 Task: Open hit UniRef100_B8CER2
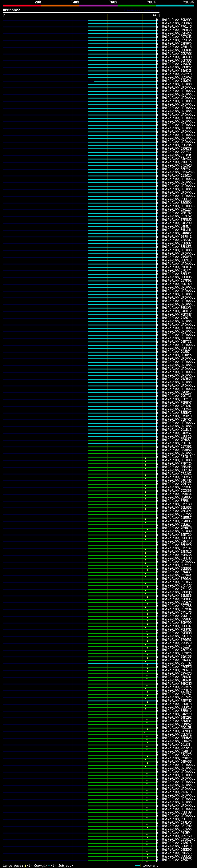(176, 856)
